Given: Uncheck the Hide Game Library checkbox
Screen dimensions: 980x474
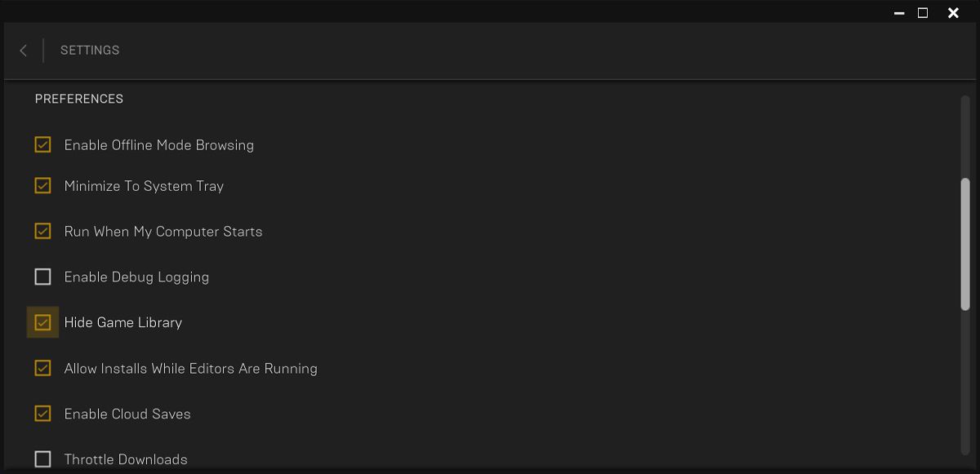Looking at the screenshot, I should (x=42, y=322).
